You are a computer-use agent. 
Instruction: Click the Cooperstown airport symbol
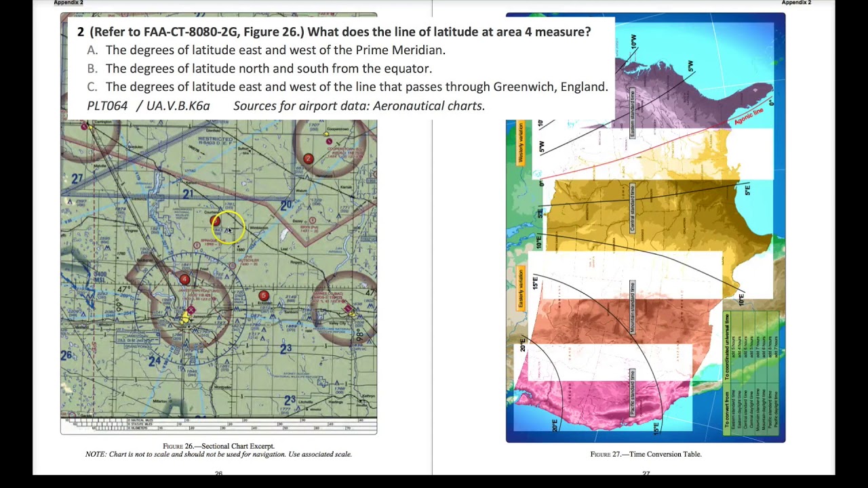point(328,142)
